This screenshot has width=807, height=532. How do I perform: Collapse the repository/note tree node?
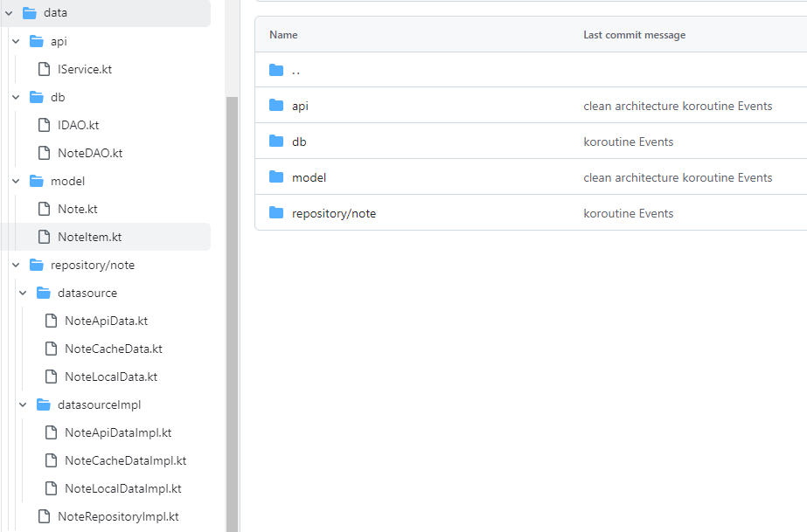(x=15, y=265)
